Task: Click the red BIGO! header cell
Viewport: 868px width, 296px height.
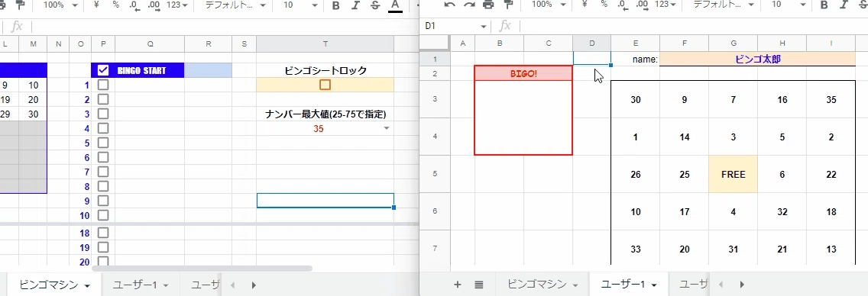Action: (x=523, y=73)
